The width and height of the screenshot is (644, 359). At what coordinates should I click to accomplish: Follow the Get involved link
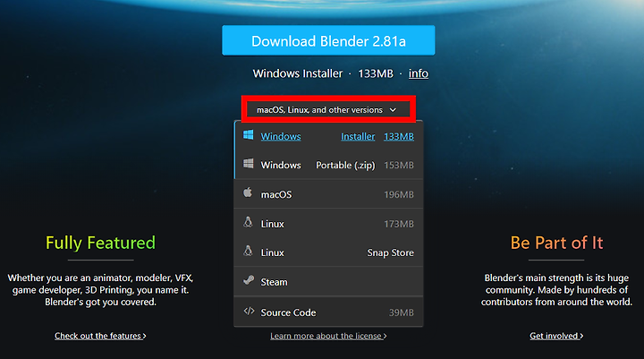pos(556,336)
